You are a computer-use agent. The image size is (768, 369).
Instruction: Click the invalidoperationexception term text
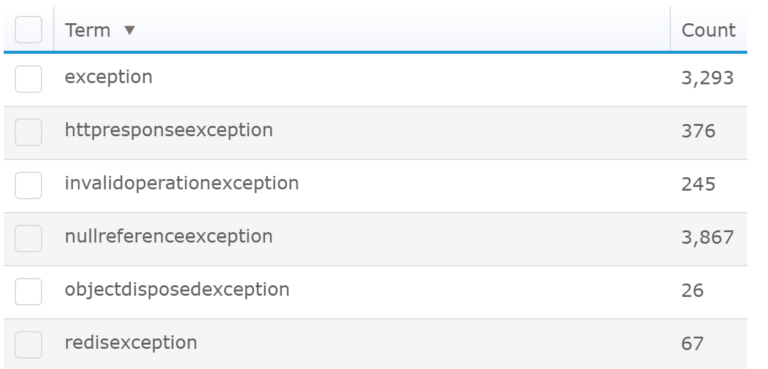tap(182, 183)
